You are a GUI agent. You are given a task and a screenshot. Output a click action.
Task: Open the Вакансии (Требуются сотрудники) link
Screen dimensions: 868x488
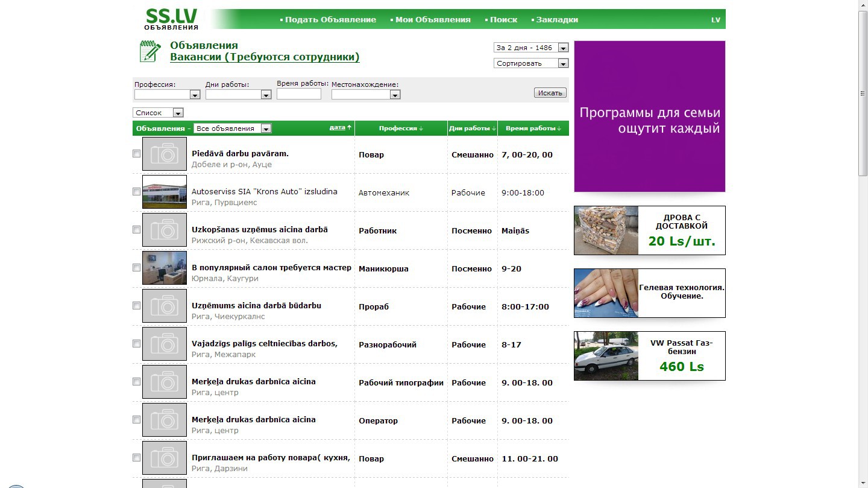click(265, 57)
